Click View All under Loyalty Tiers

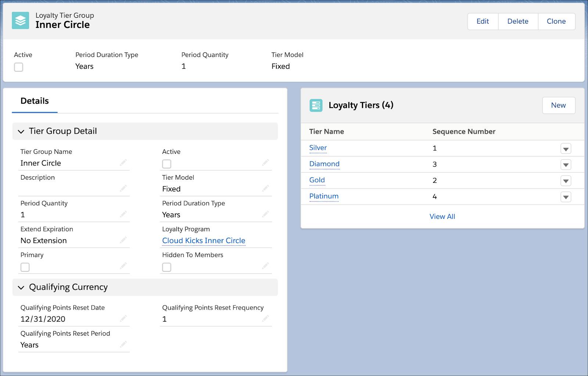point(442,216)
